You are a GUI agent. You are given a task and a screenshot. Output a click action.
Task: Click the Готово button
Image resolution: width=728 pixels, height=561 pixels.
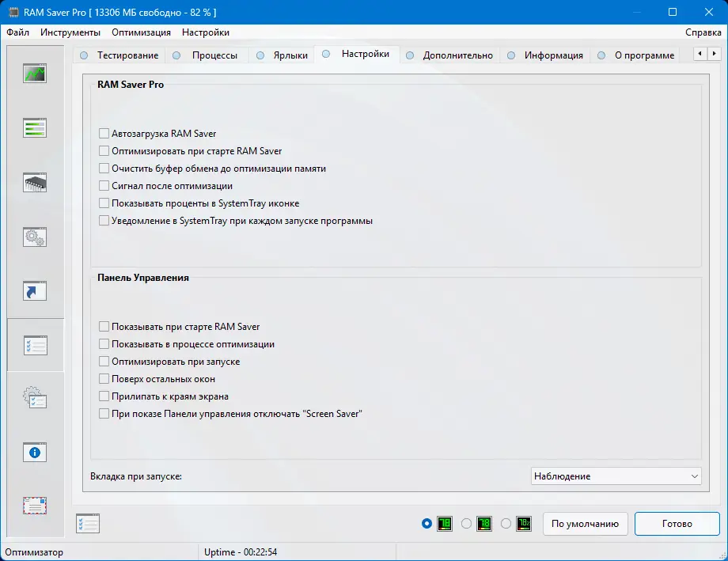[x=677, y=523]
